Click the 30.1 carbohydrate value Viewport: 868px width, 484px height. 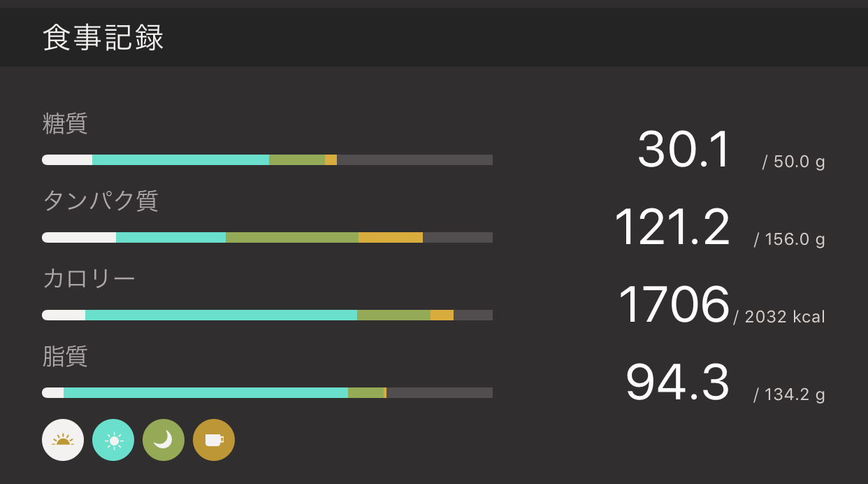684,150
